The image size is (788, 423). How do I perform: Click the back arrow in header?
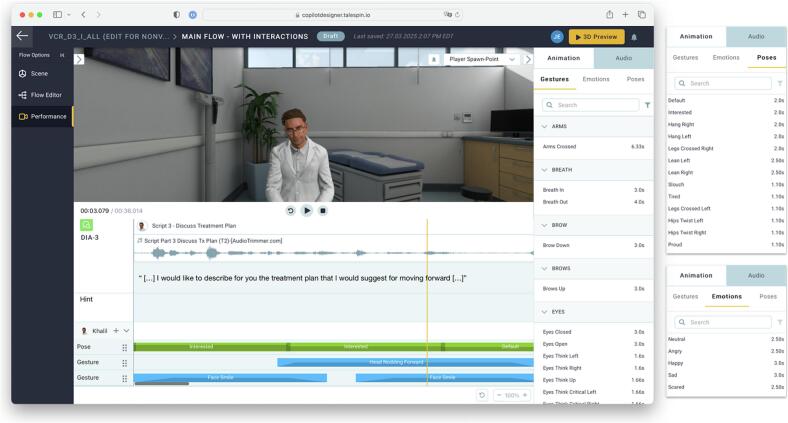23,36
